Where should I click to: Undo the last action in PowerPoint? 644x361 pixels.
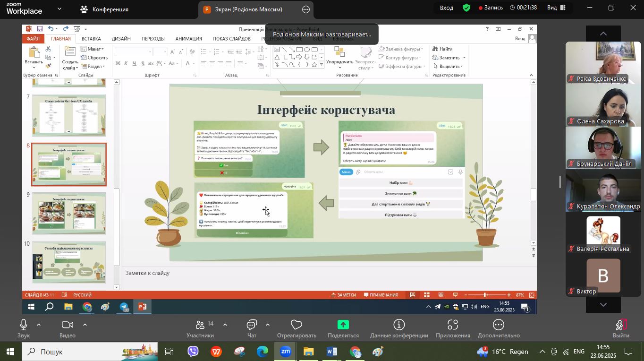coord(51,29)
